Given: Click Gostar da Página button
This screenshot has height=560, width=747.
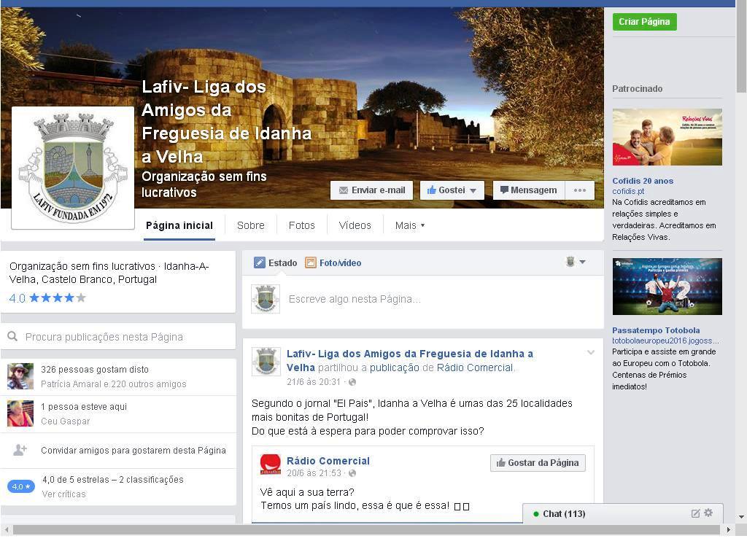Looking at the screenshot, I should click(538, 463).
